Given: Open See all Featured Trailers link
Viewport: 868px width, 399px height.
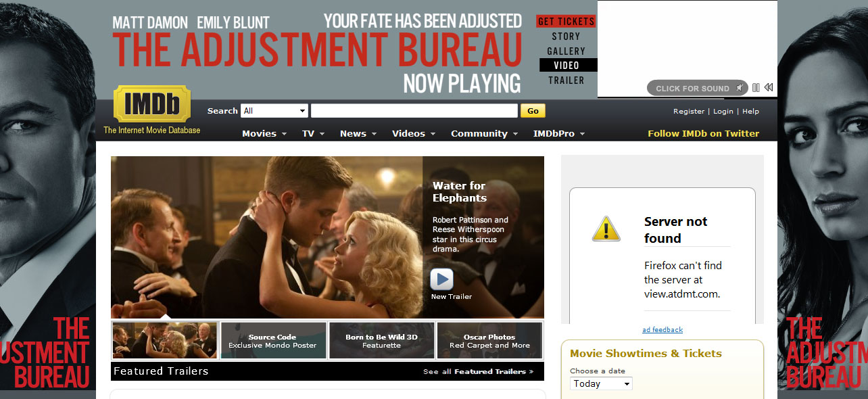Looking at the screenshot, I should [478, 372].
